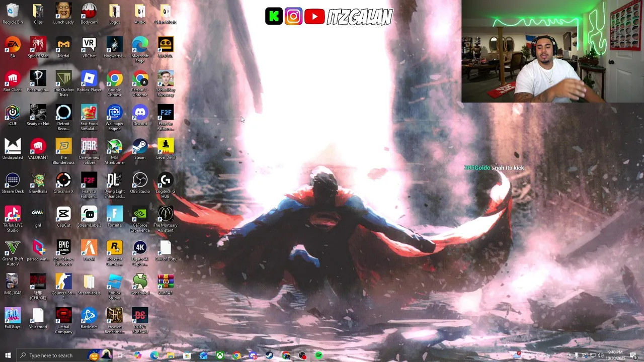Open TikTok LIVE Studio shortcut
This screenshot has height=362, width=644.
(x=13, y=219)
